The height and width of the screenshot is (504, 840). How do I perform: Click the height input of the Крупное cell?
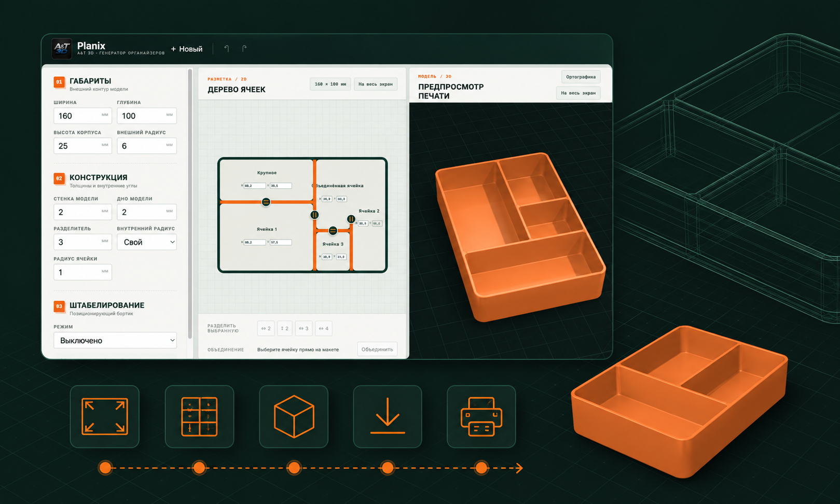281,186
